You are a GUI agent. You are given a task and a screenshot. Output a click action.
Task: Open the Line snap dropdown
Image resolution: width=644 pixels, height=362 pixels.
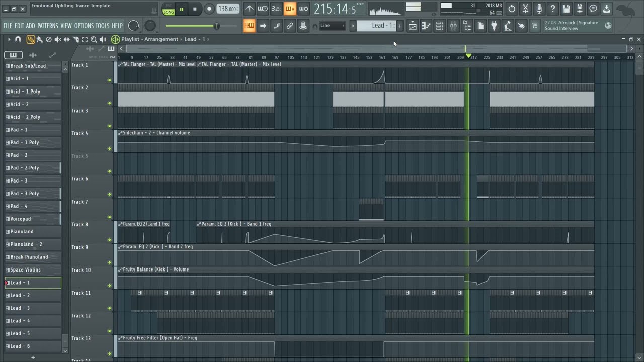pyautogui.click(x=333, y=26)
